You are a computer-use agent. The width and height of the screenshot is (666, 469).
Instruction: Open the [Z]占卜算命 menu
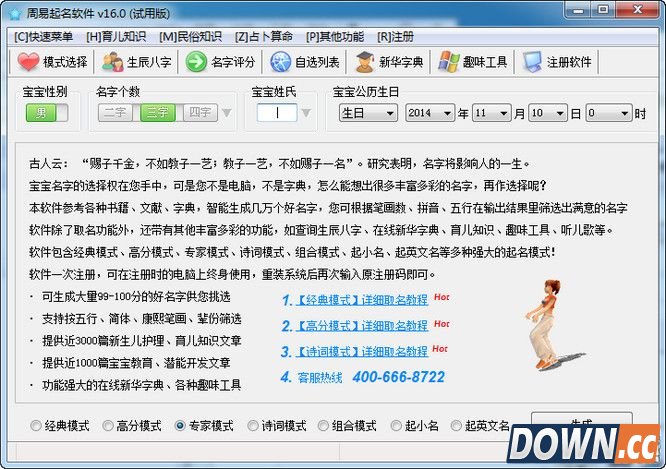[x=264, y=37]
